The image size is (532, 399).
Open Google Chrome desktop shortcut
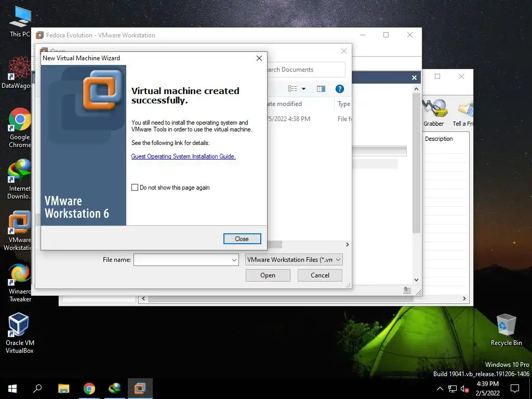click(x=20, y=128)
